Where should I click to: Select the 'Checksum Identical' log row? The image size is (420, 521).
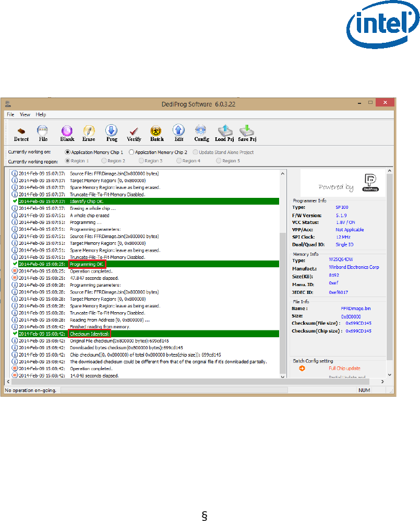coord(145,334)
